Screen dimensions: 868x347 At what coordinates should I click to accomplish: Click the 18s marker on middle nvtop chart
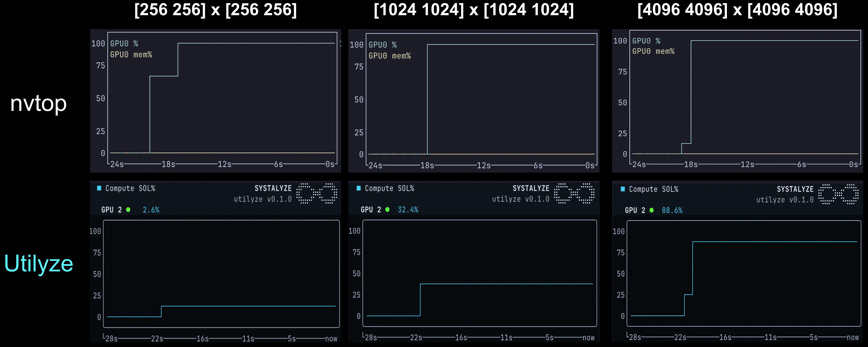(427, 165)
